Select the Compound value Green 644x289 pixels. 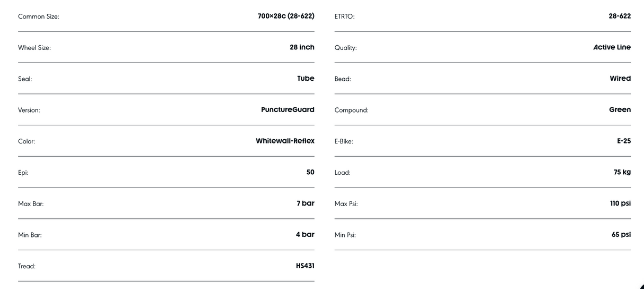620,110
